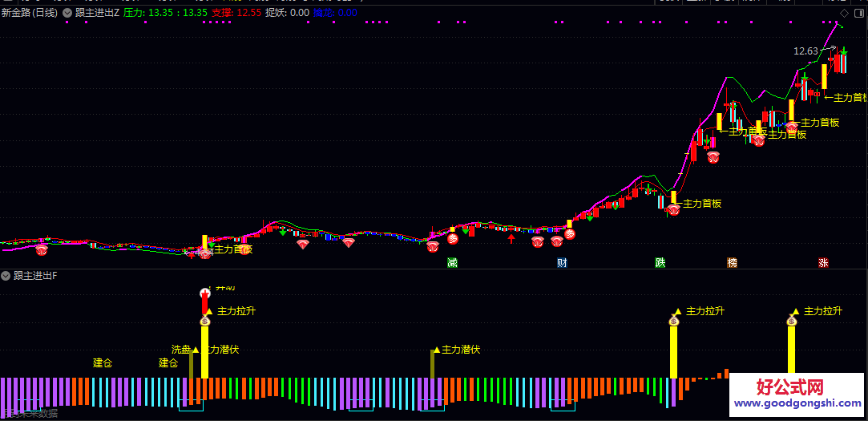Toggle the side panel icon beside the top diamond
The height and width of the screenshot is (421, 868).
[x=858, y=13]
